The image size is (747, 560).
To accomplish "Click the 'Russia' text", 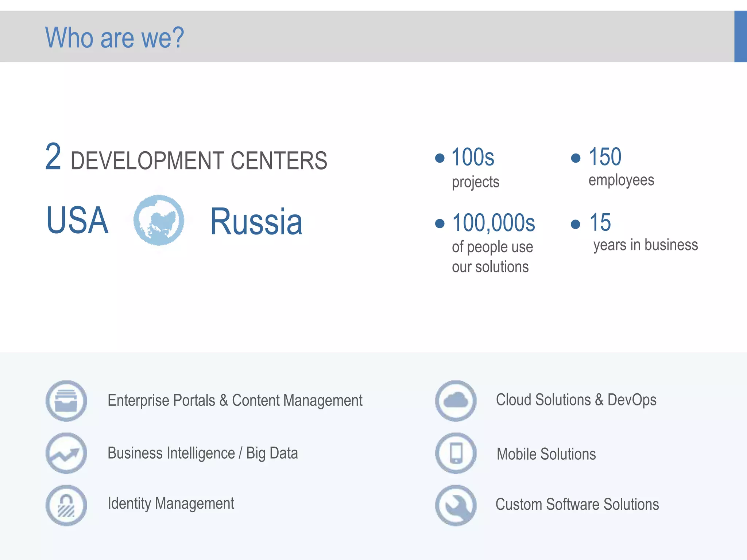I will (x=256, y=221).
